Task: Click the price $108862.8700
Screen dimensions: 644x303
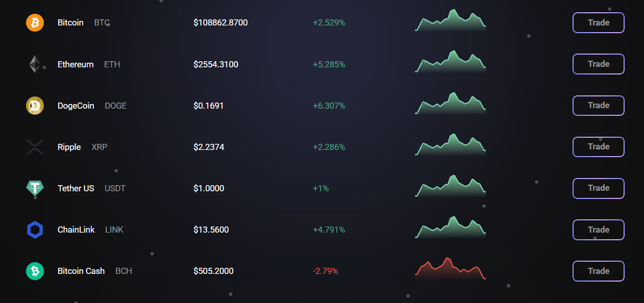Action: 220,23
